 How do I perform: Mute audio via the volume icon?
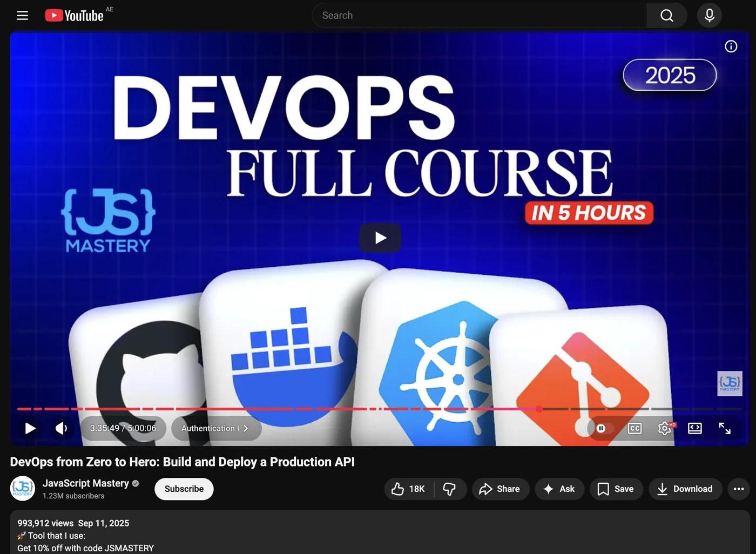coord(61,428)
